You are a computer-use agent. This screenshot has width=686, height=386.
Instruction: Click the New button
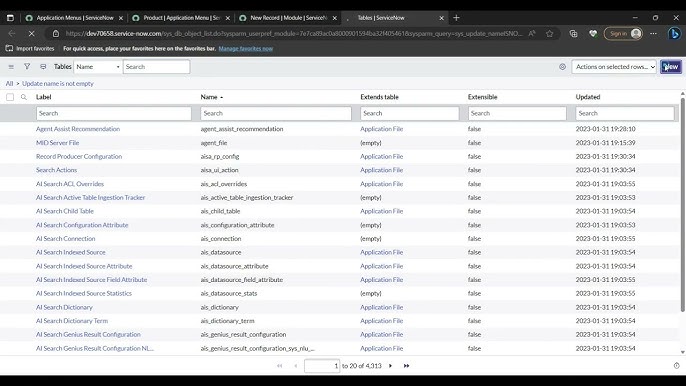671,67
